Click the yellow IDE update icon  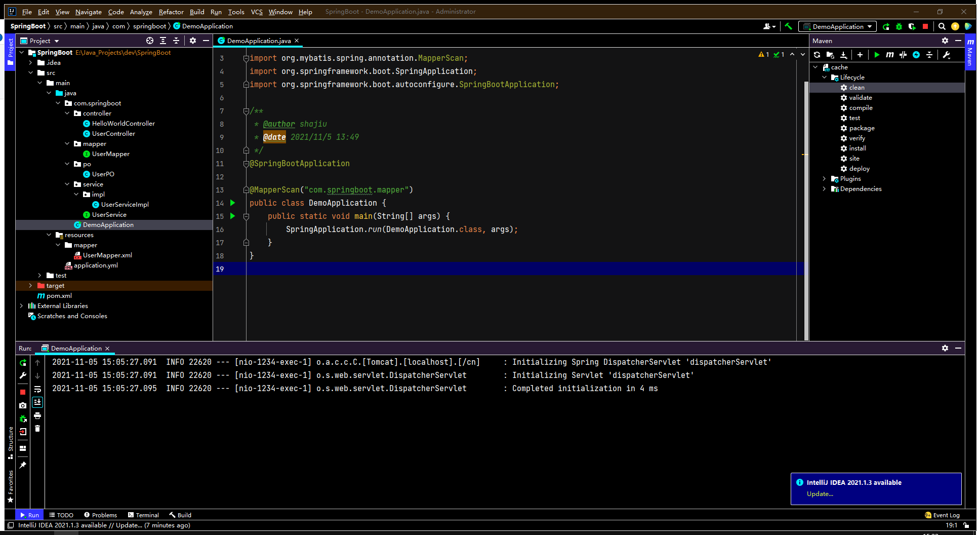[955, 26]
